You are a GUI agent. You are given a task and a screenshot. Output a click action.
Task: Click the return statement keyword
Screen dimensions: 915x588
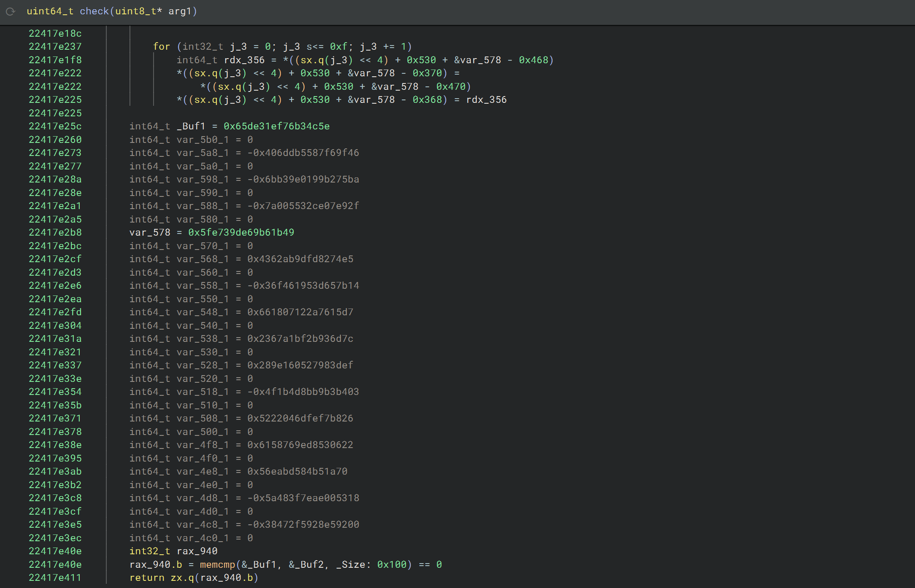pyautogui.click(x=147, y=577)
